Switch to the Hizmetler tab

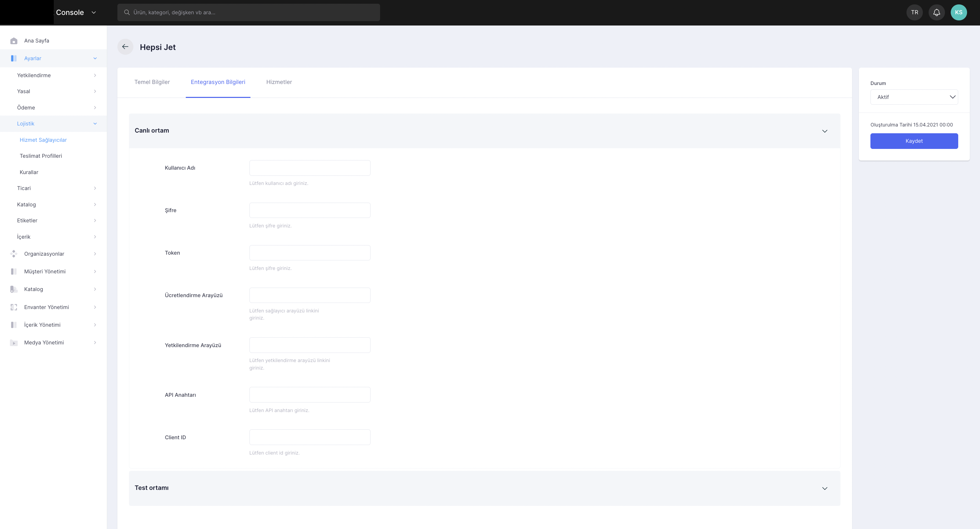click(279, 82)
